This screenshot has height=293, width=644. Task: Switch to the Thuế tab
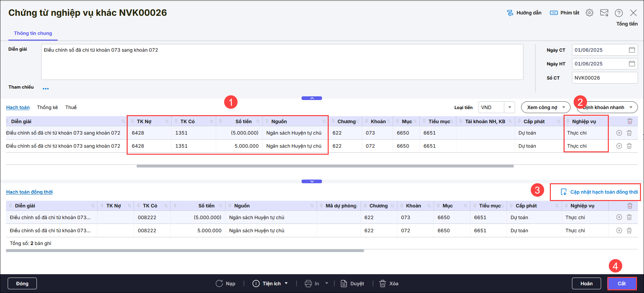coord(71,107)
